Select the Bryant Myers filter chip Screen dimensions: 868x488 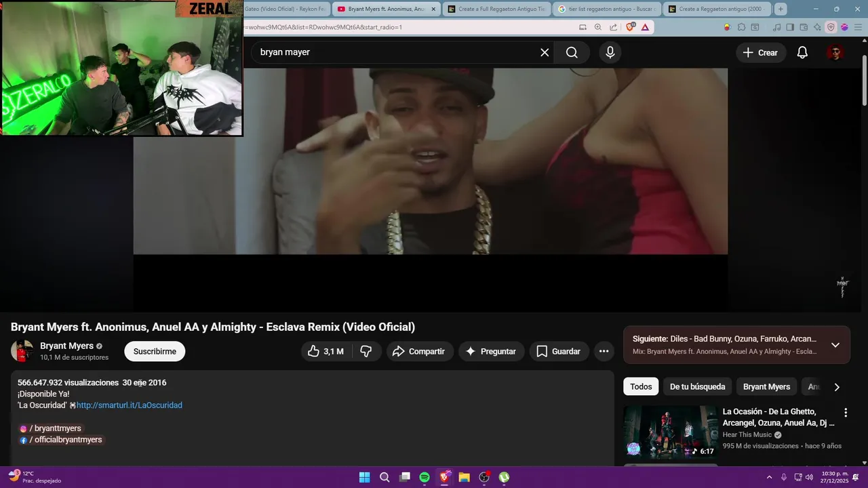click(766, 387)
